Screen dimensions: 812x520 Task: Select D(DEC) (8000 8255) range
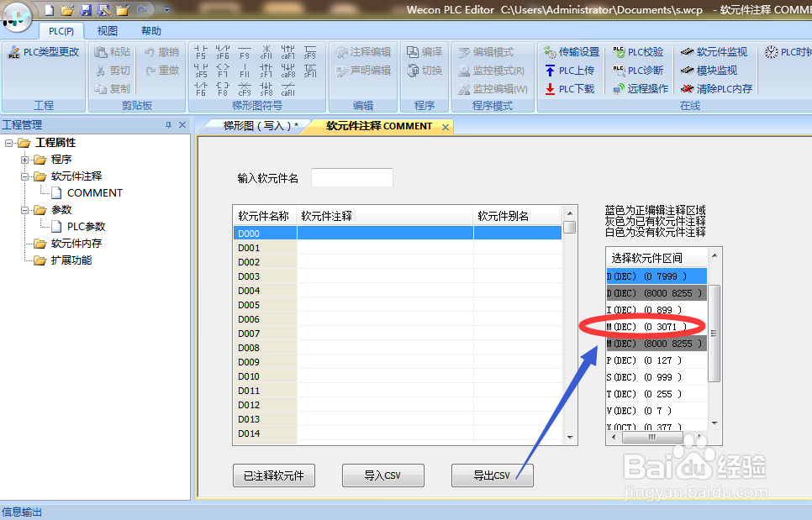pos(656,293)
